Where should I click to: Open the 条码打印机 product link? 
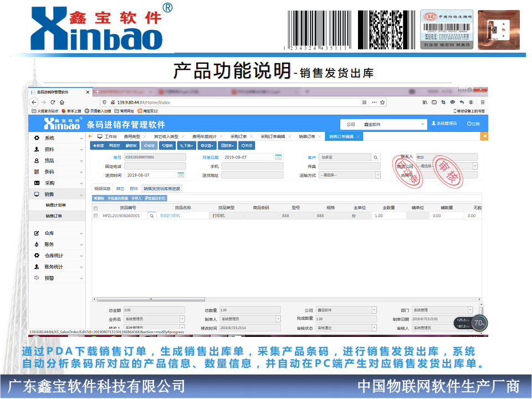(170, 216)
